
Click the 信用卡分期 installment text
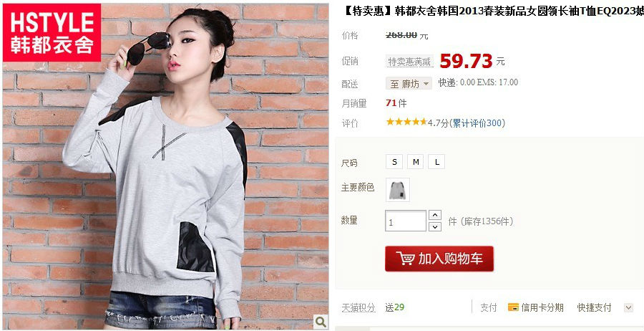point(542,307)
